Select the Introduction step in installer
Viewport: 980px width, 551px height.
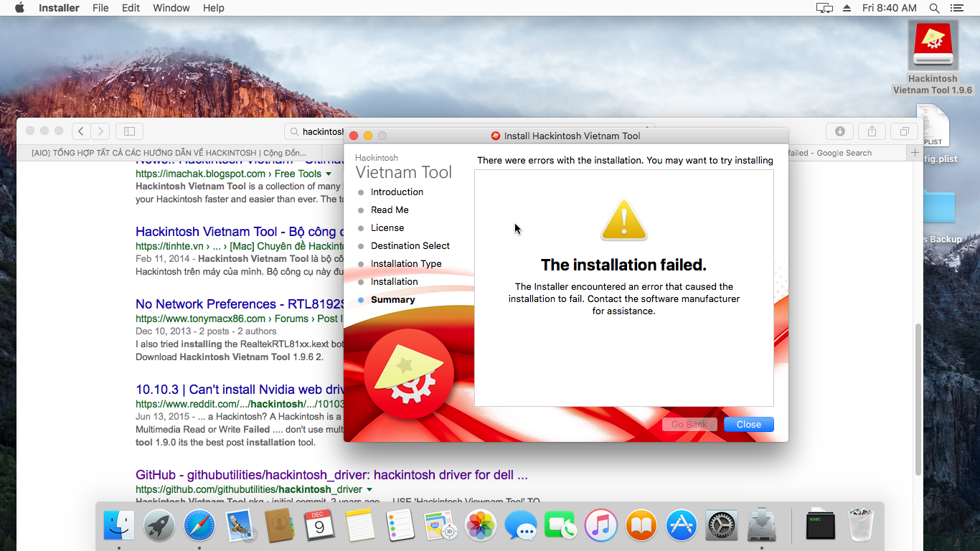[x=397, y=192]
